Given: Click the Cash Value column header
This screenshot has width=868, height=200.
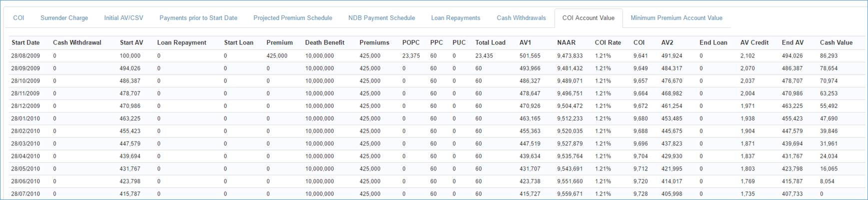Looking at the screenshot, I should (x=836, y=42).
